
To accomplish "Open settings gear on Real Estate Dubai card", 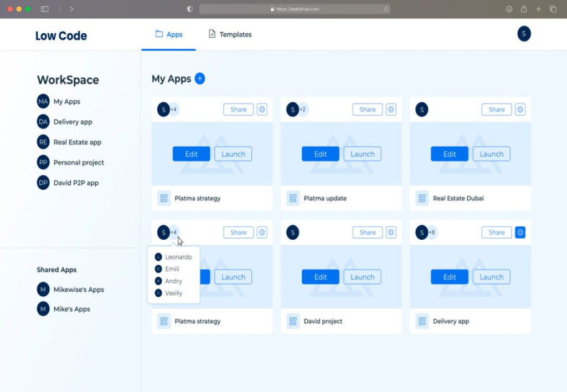I will [520, 110].
